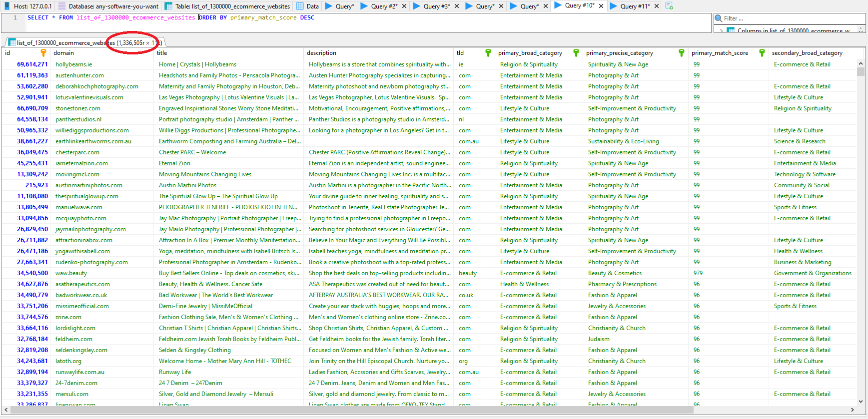Click the Table tab grid icon
The width and height of the screenshot is (868, 419).
click(169, 6)
